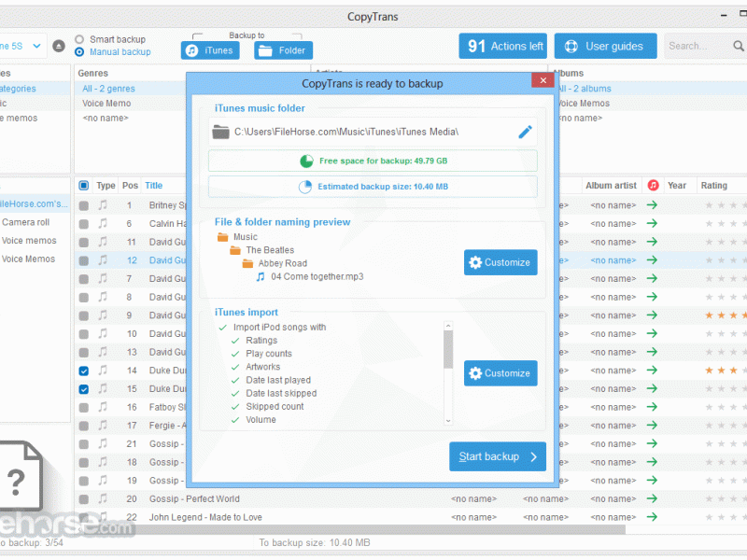Select Voice Memo genre

point(106,104)
